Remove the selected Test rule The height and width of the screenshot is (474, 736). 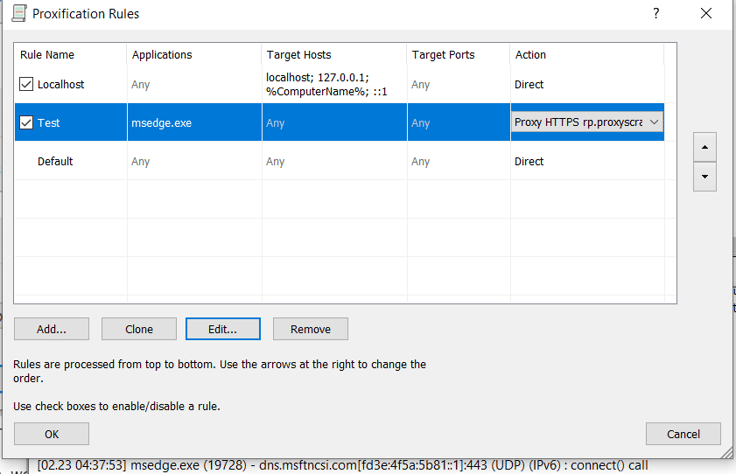(x=310, y=329)
